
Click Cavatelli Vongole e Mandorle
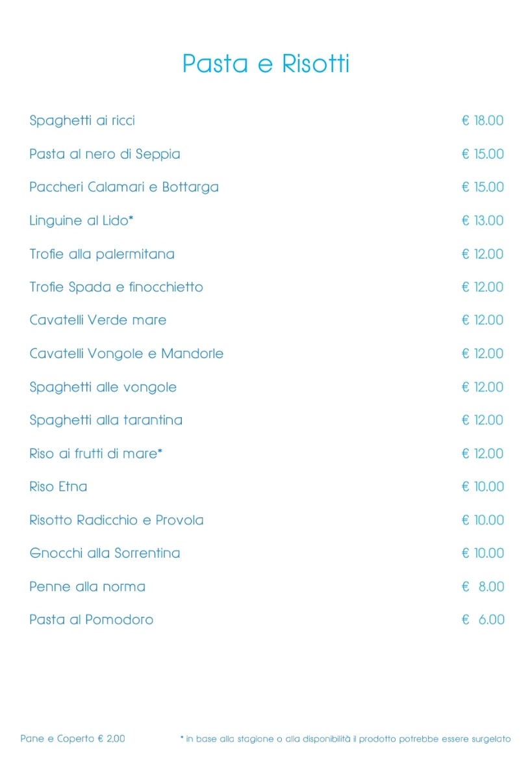tap(126, 354)
